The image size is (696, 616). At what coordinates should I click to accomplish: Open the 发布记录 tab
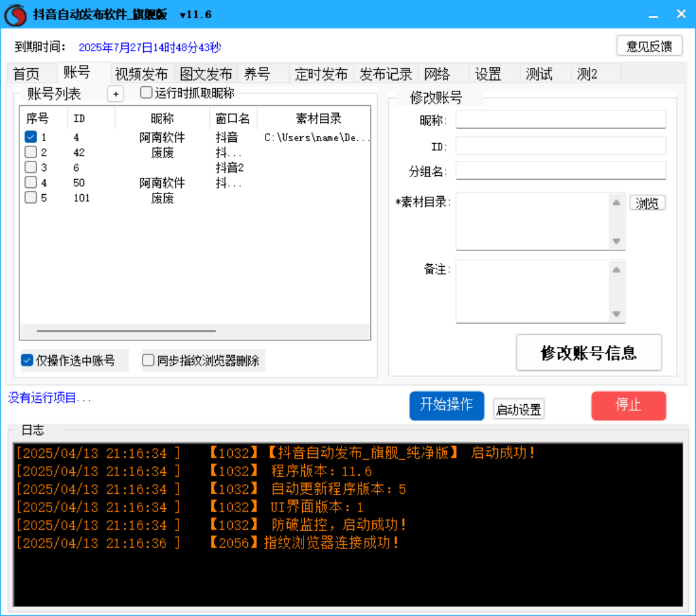point(386,74)
